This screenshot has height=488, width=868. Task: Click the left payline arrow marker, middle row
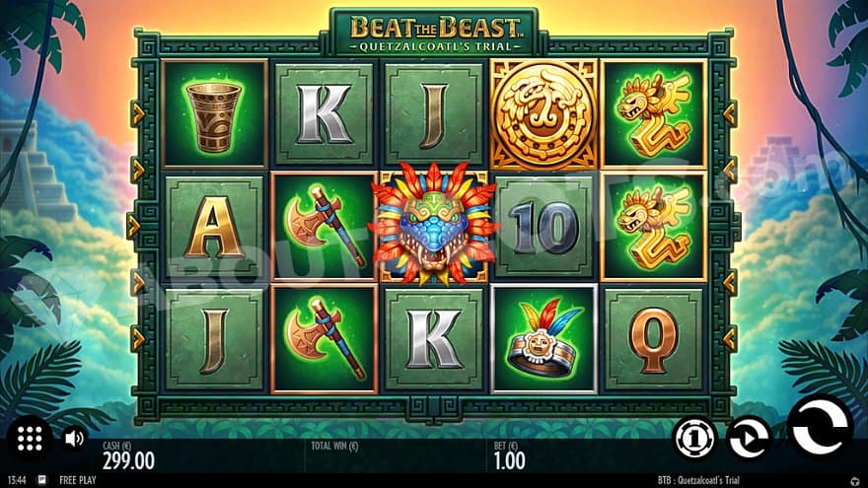pos(133,227)
